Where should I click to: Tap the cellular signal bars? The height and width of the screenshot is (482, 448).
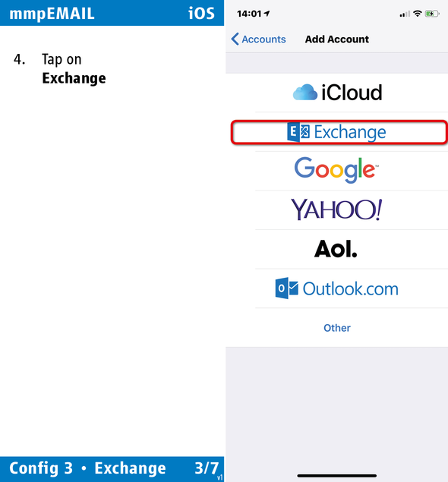[x=405, y=14]
